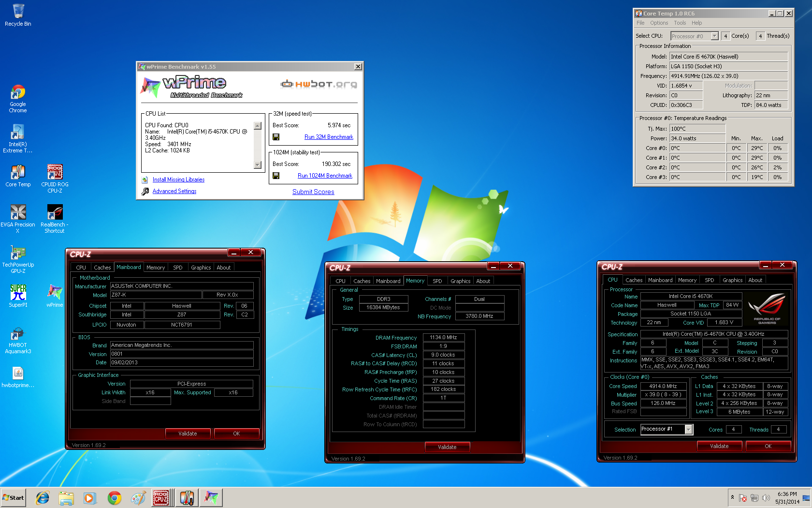Image resolution: width=812 pixels, height=508 pixels.
Task: Open Advanced Settings link in wPrime
Action: tap(174, 191)
